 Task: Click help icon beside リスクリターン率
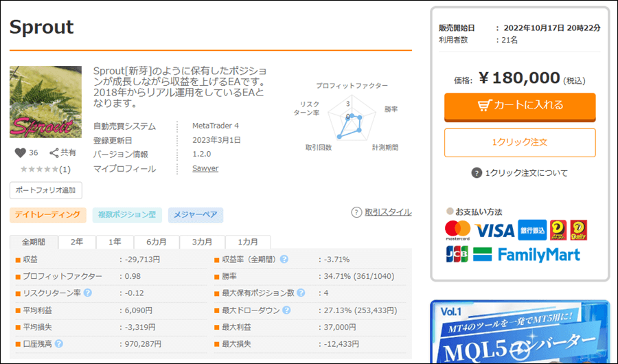click(88, 293)
